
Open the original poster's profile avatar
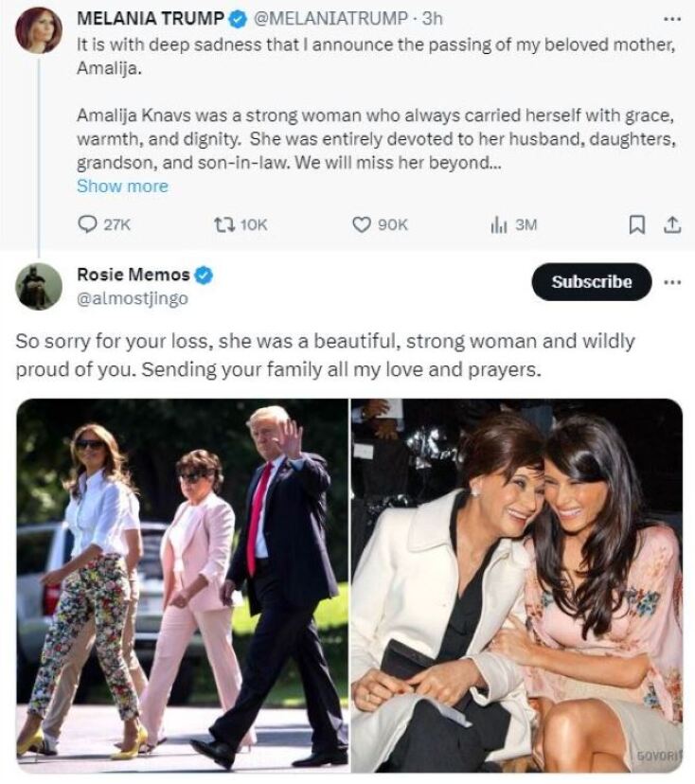point(39,29)
